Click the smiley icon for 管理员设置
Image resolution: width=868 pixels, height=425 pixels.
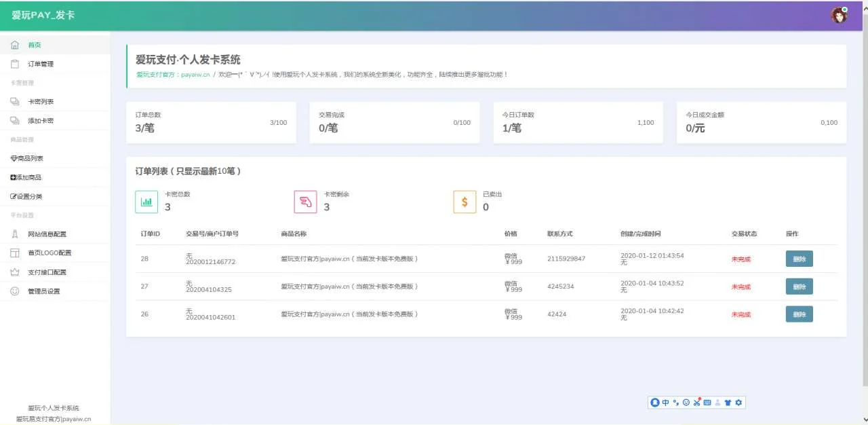14,291
